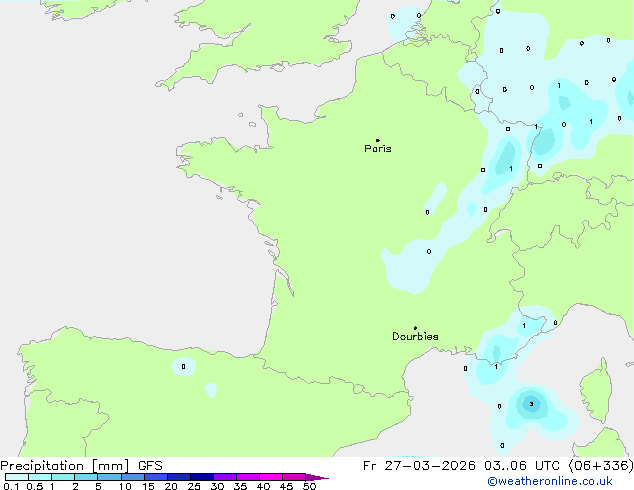Image resolution: width=634 pixels, height=490 pixels.
Task: Click the Paris location dot marker
Action: [378, 140]
